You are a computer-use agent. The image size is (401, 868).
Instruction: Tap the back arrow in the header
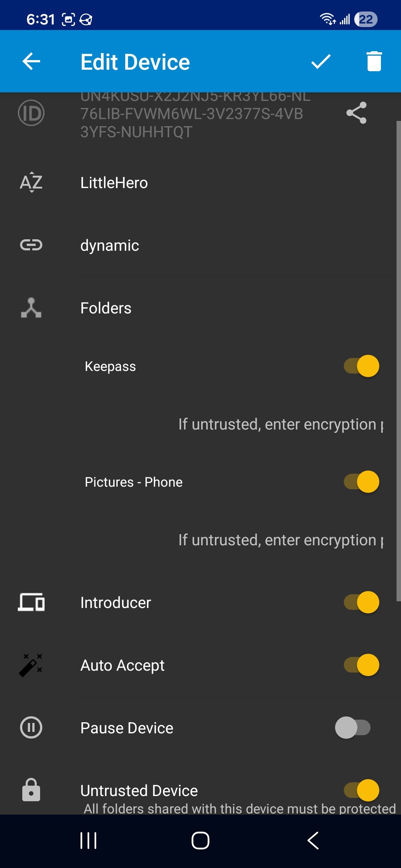pyautogui.click(x=31, y=61)
